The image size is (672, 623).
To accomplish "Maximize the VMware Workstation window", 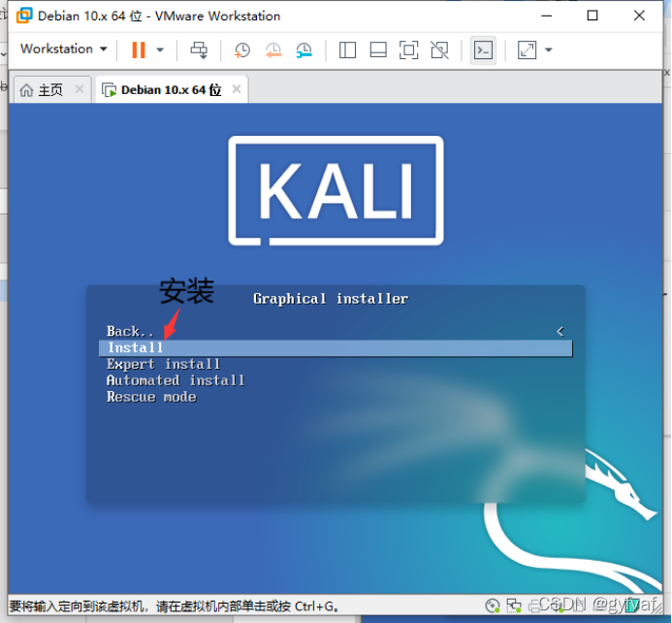I will (x=592, y=16).
